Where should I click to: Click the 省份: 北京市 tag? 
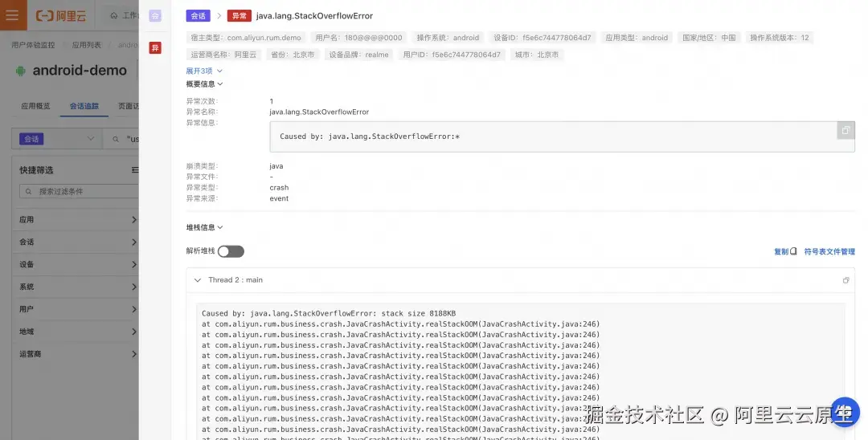coord(293,55)
